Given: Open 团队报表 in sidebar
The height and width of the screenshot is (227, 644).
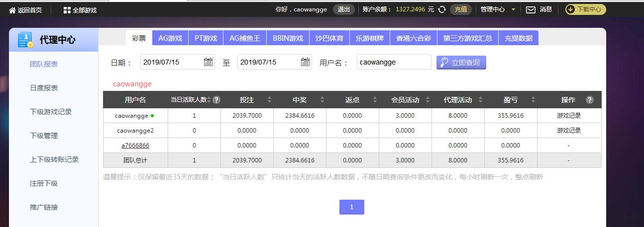Looking at the screenshot, I should [44, 64].
